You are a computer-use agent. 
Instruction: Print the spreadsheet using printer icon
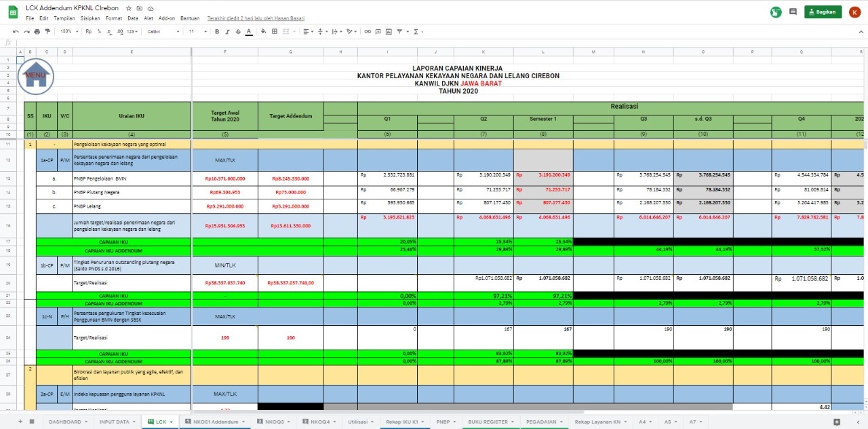point(36,31)
